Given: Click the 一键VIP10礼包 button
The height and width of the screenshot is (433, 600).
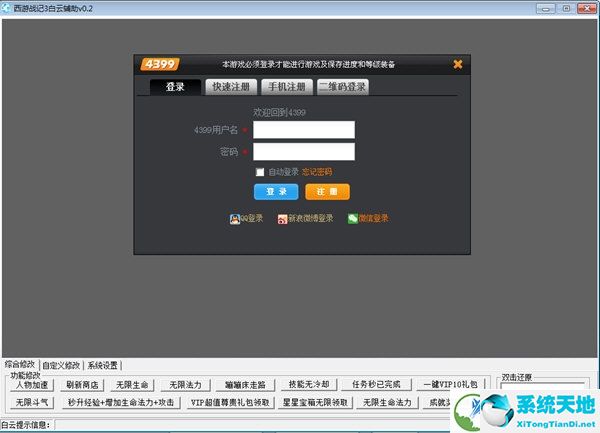Looking at the screenshot, I should (x=451, y=384).
